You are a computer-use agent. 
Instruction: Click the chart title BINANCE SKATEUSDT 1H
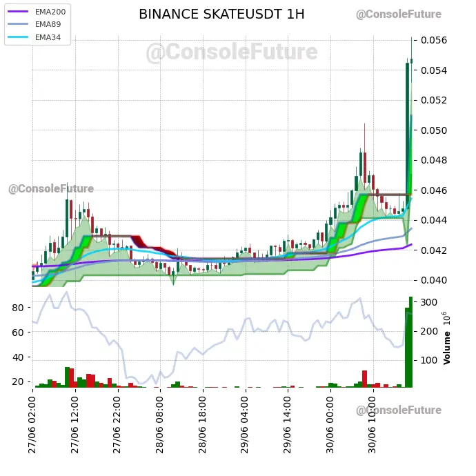click(221, 14)
